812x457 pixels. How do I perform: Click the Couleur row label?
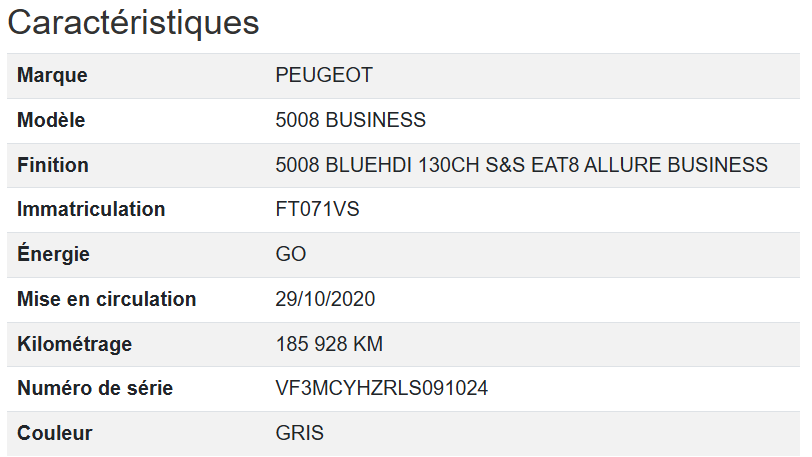pos(54,434)
